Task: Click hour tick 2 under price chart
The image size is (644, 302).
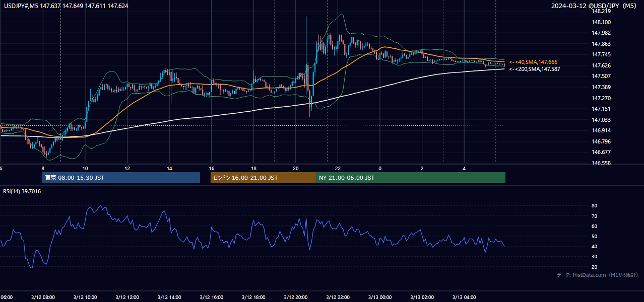Action: pyautogui.click(x=422, y=169)
